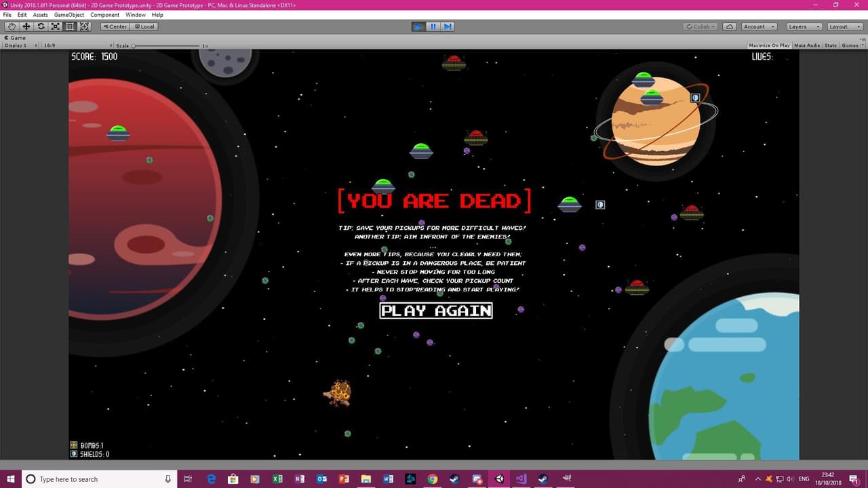Viewport: 868px width, 488px height.
Task: Click the taskbar search box
Action: [x=100, y=479]
